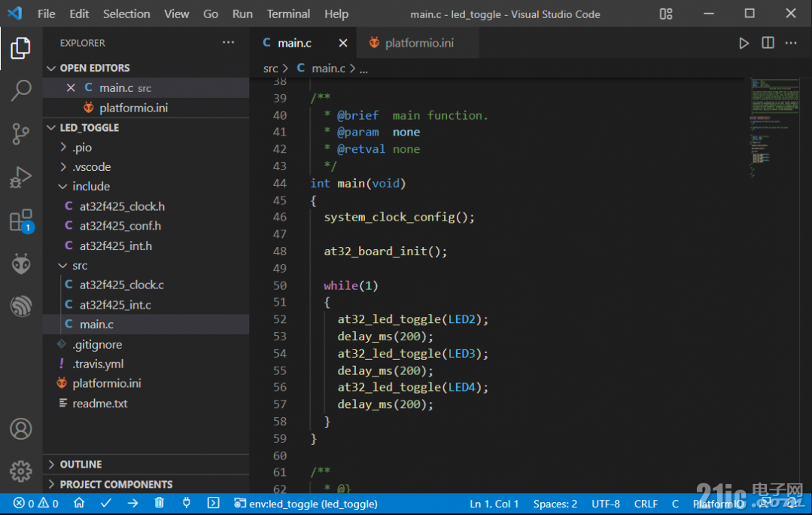Image resolution: width=812 pixels, height=515 pixels.
Task: Open the readme.txt file
Action: 146,403
